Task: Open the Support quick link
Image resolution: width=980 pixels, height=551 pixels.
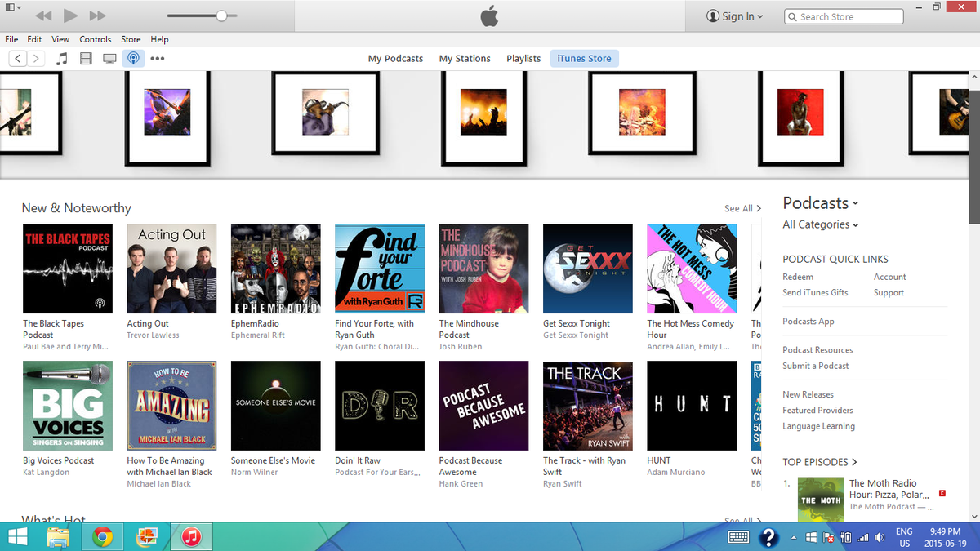Action: (889, 293)
